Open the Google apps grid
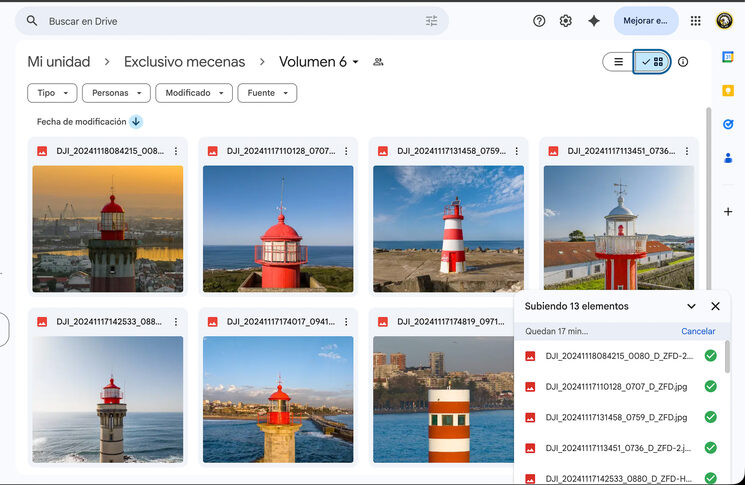745x485 pixels. [696, 21]
